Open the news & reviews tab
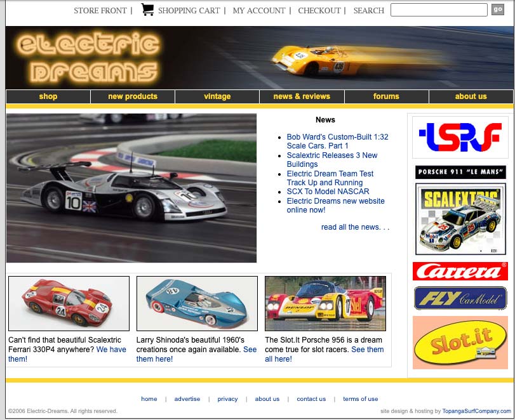The image size is (515, 420). click(x=302, y=96)
